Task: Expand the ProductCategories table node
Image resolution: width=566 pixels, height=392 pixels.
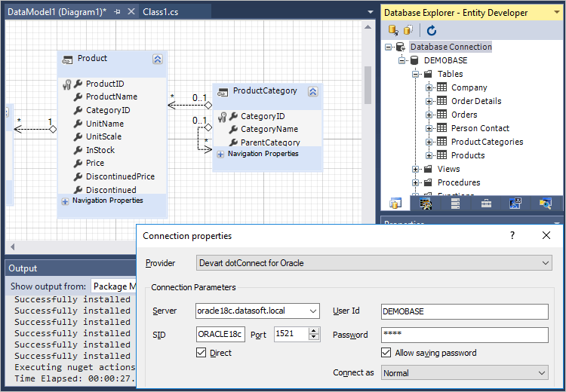Action: pos(429,142)
